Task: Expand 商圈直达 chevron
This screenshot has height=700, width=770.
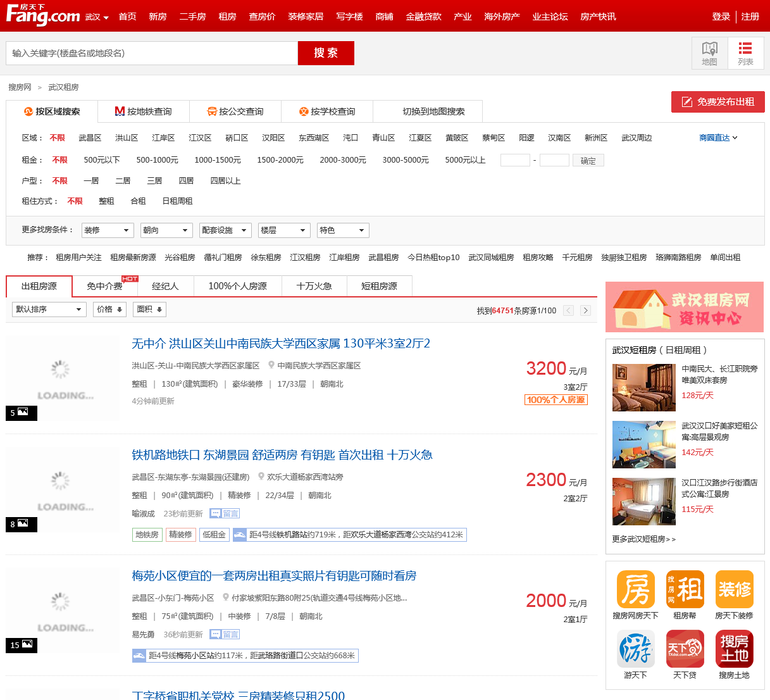Action: click(x=735, y=137)
